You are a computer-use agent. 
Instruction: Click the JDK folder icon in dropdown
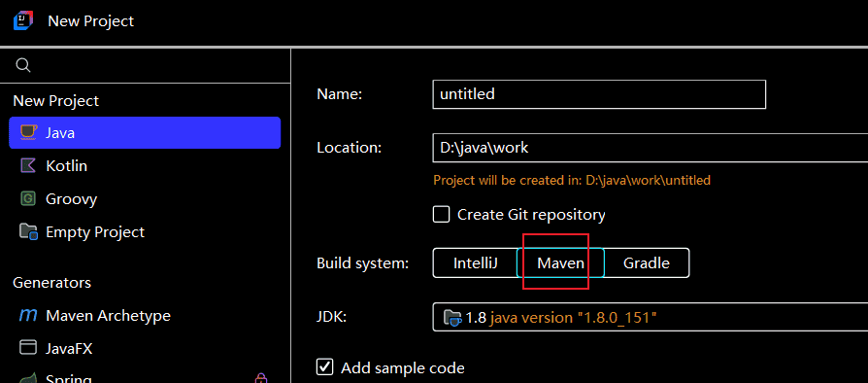452,318
